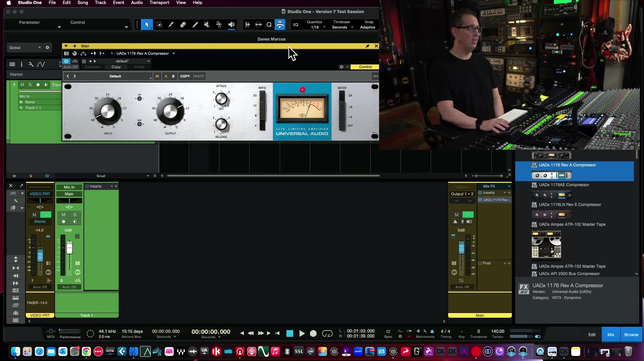The image size is (644, 361).
Task: Open the plugin selector dropdown for UADx 1176
Action: (x=173, y=53)
